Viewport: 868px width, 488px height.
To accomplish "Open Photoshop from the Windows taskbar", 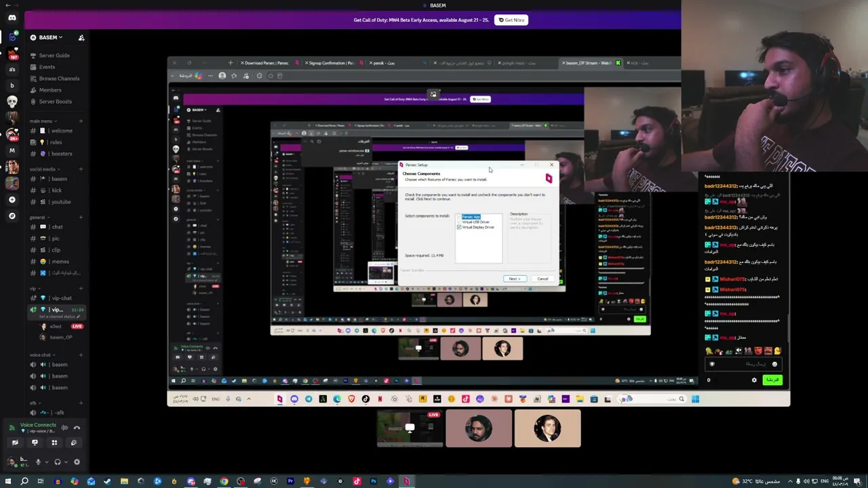I will click(x=373, y=481).
